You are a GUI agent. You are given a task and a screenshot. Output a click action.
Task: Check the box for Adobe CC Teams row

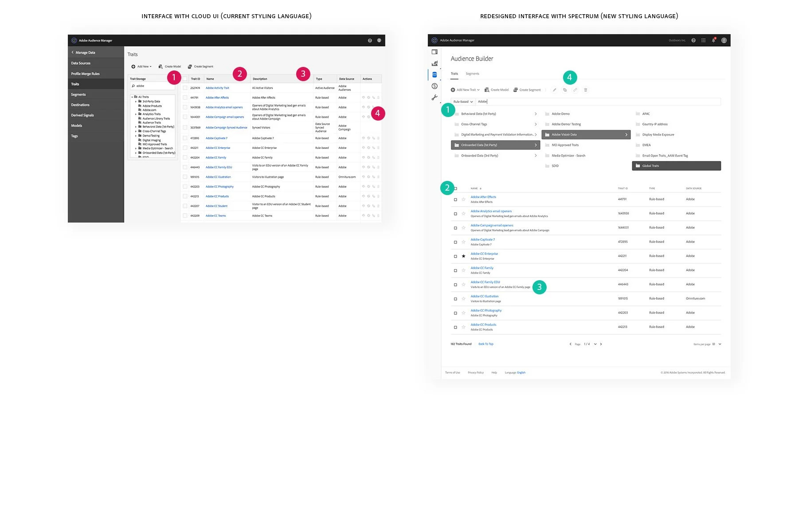coord(185,216)
